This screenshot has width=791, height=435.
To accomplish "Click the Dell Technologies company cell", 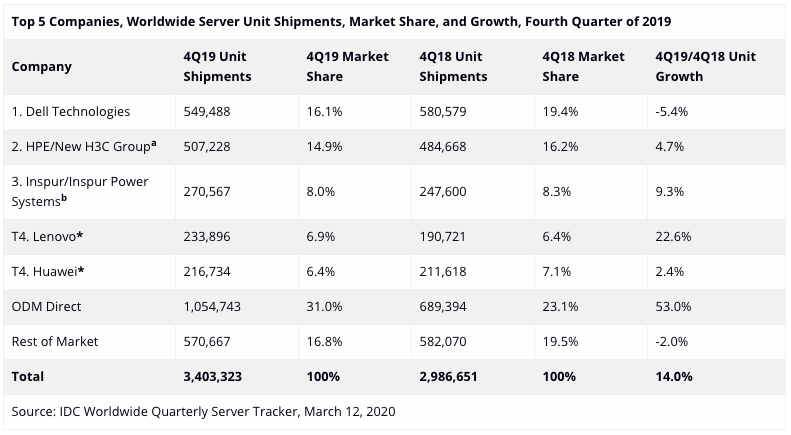I will click(70, 111).
